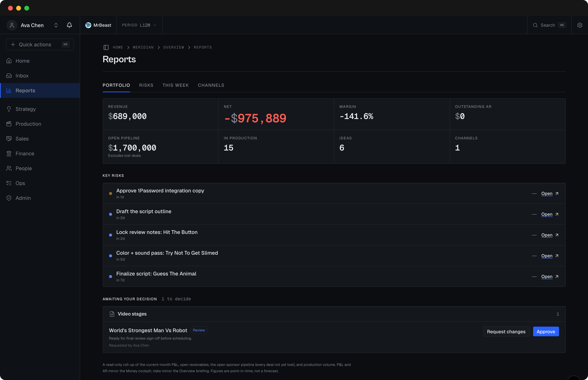Image resolution: width=588 pixels, height=380 pixels.
Task: Click the Search field in header
Action: (x=549, y=25)
